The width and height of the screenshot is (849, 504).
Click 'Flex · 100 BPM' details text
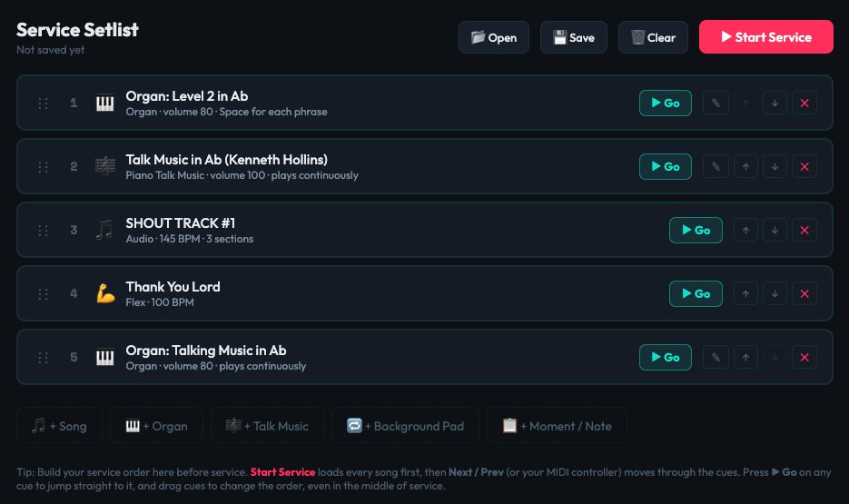pos(160,302)
